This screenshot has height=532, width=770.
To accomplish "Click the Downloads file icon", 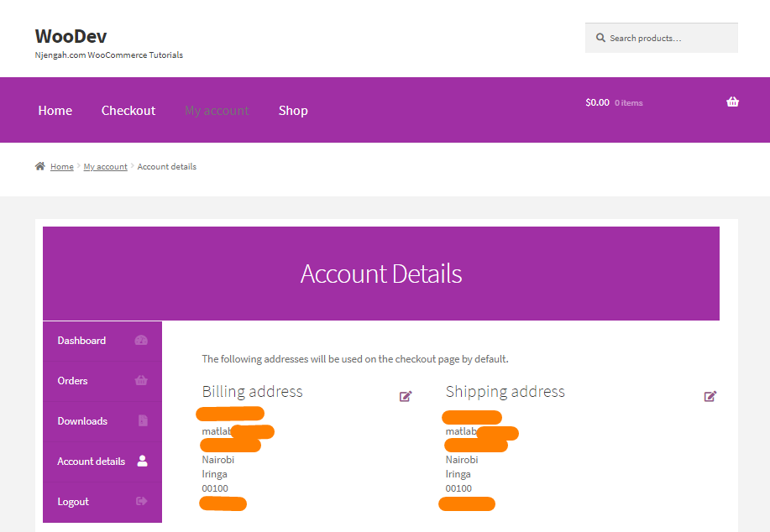I will pyautogui.click(x=143, y=420).
